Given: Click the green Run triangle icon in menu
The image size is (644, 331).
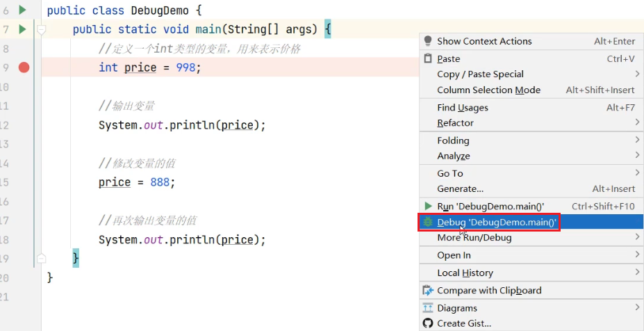Looking at the screenshot, I should (428, 206).
